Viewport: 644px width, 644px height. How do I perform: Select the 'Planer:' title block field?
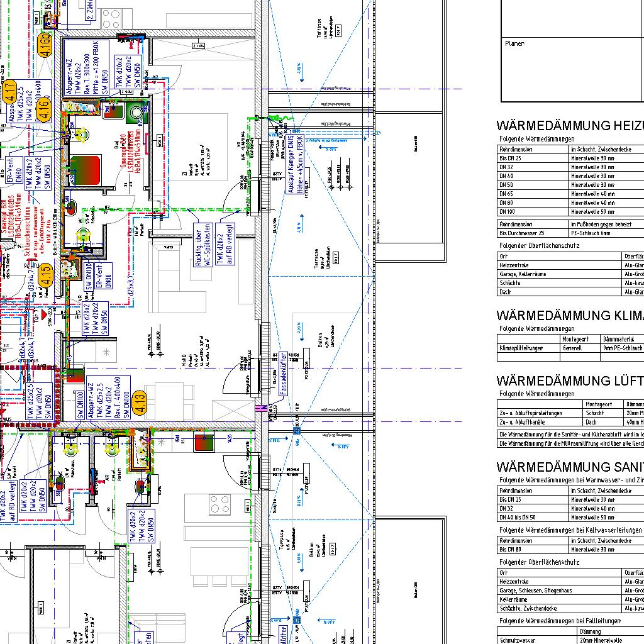point(572,69)
